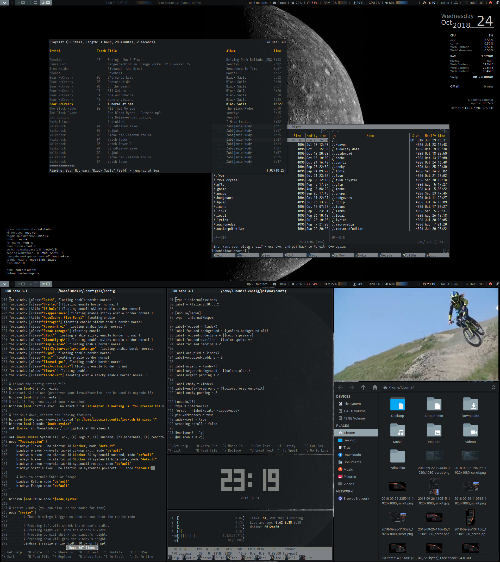Go up to the parent directory

363,387
